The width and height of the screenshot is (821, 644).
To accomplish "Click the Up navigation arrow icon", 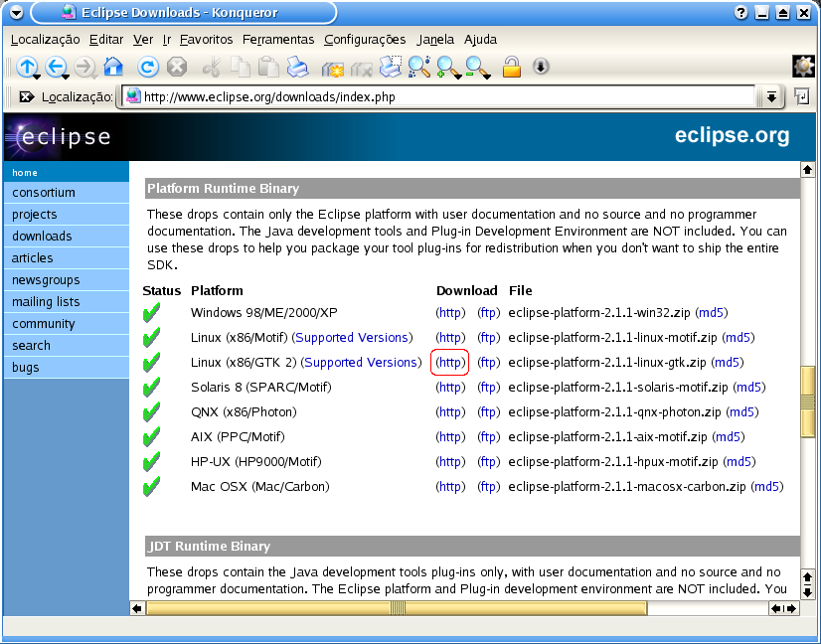I will (x=27, y=67).
